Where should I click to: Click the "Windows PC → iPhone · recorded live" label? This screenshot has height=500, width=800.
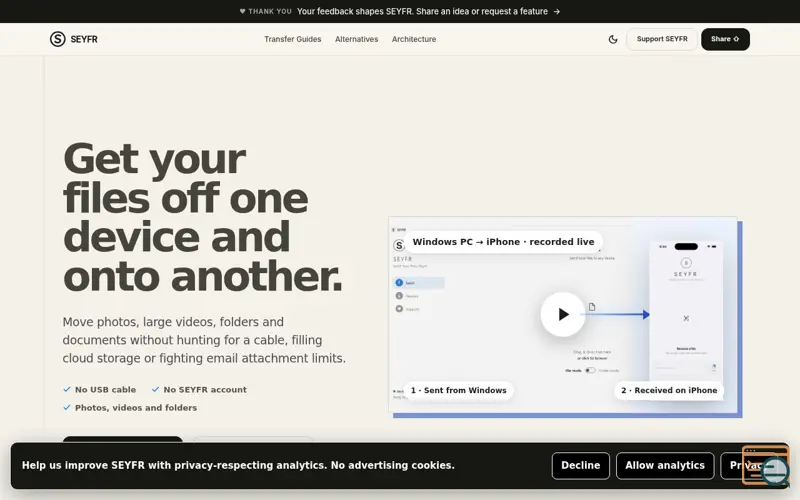(x=503, y=242)
